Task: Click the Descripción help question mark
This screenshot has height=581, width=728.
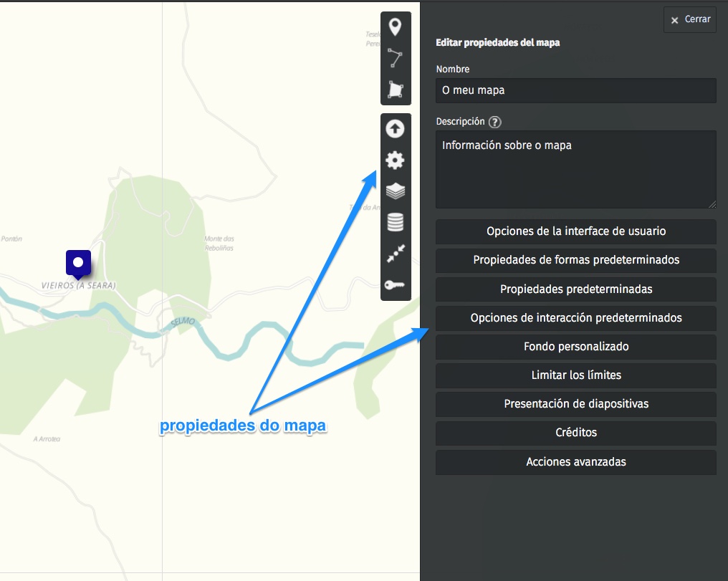Action: coord(494,122)
